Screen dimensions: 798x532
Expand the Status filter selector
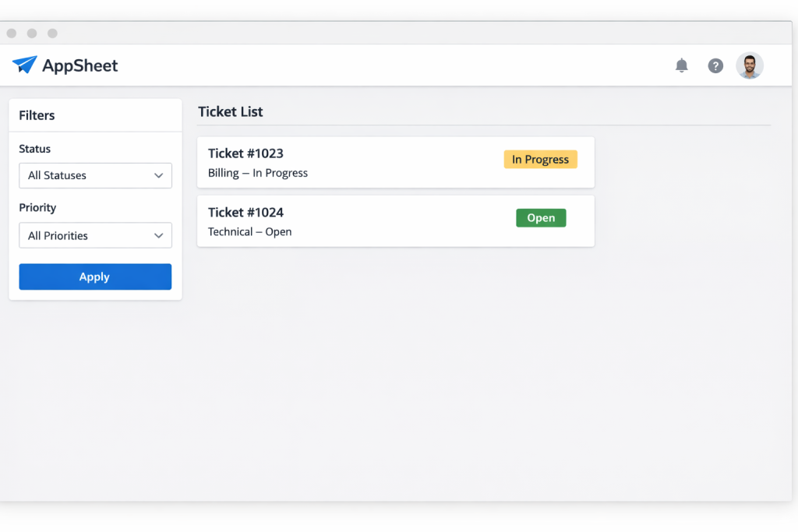click(95, 175)
